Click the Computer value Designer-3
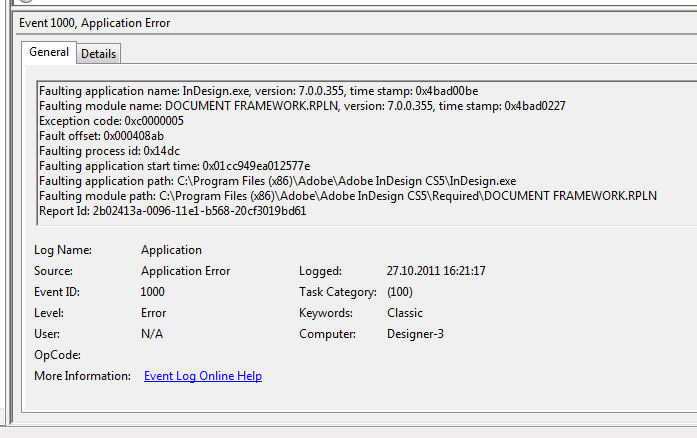The image size is (697, 438). (x=415, y=334)
